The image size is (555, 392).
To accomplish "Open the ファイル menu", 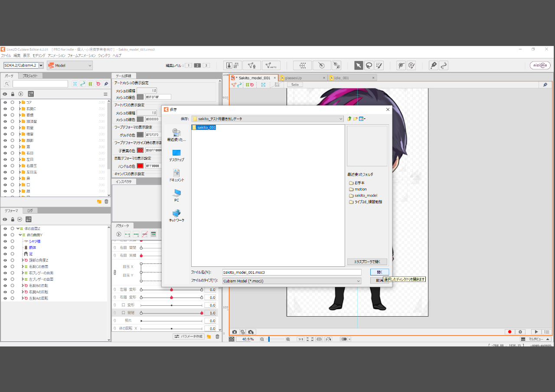I will click(x=6, y=56).
